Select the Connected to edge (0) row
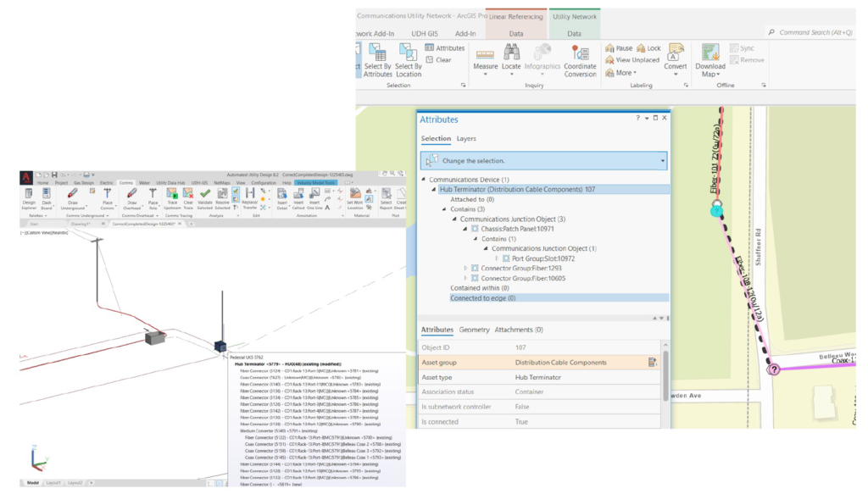The width and height of the screenshot is (868, 494). point(559,298)
